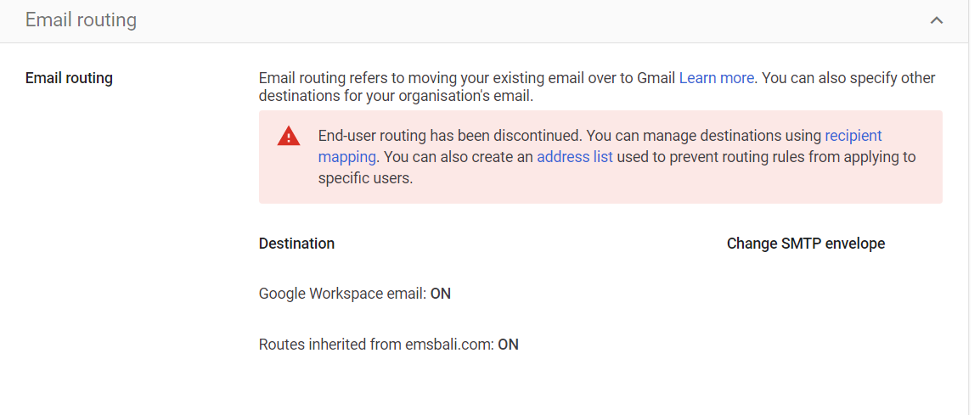
Task: Click the word Gmail in the description
Action: (656, 78)
